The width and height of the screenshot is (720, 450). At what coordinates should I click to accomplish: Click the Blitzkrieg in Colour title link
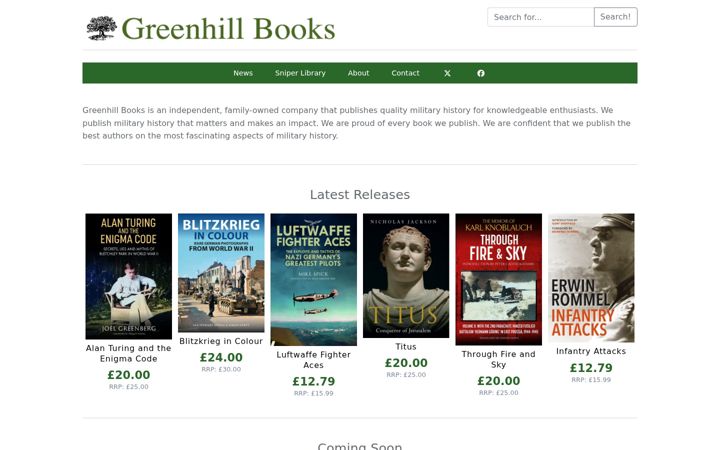pyautogui.click(x=221, y=341)
